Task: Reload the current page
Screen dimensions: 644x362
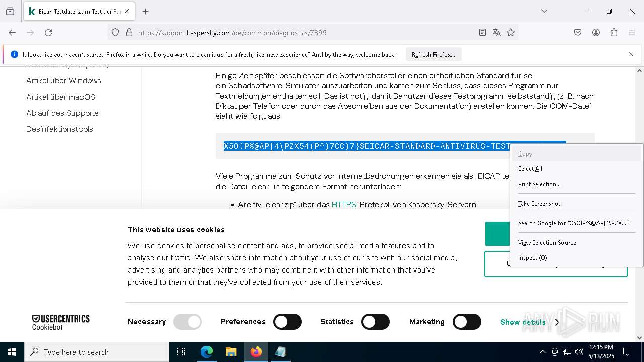Action: 48,32
